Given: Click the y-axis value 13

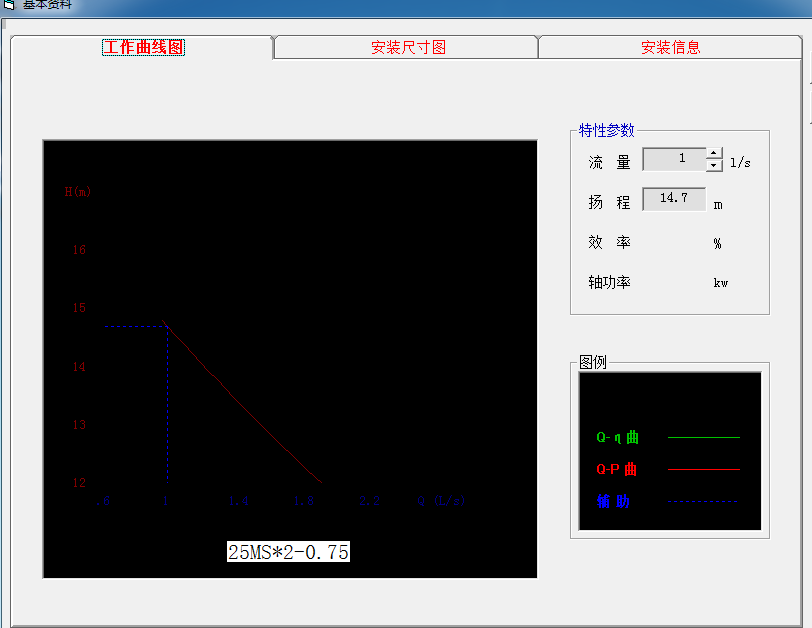Looking at the screenshot, I should tap(79, 425).
